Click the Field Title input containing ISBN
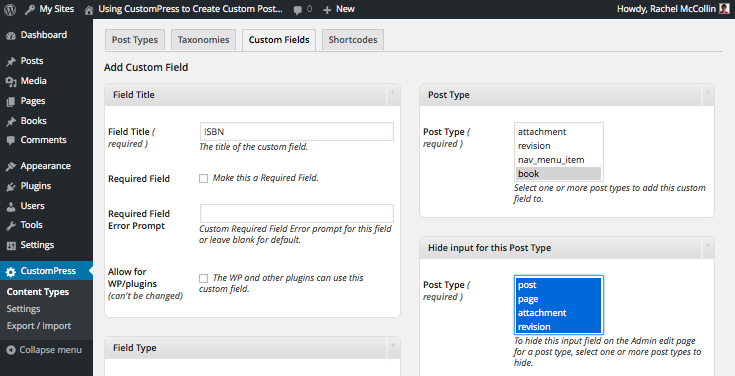This screenshot has height=376, width=735. pos(296,132)
